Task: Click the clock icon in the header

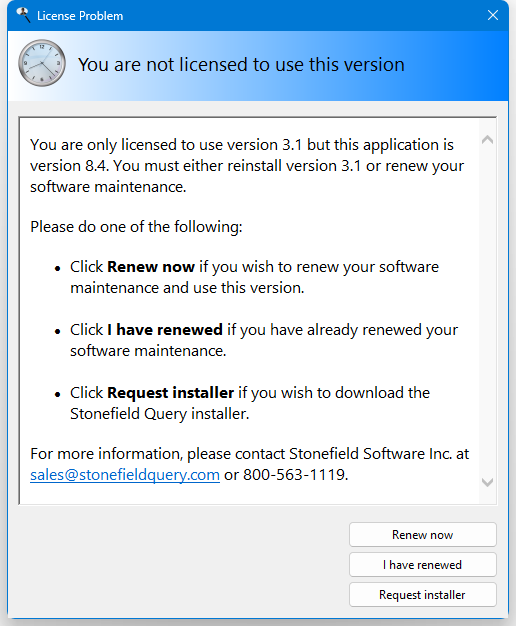Action: [x=42, y=63]
